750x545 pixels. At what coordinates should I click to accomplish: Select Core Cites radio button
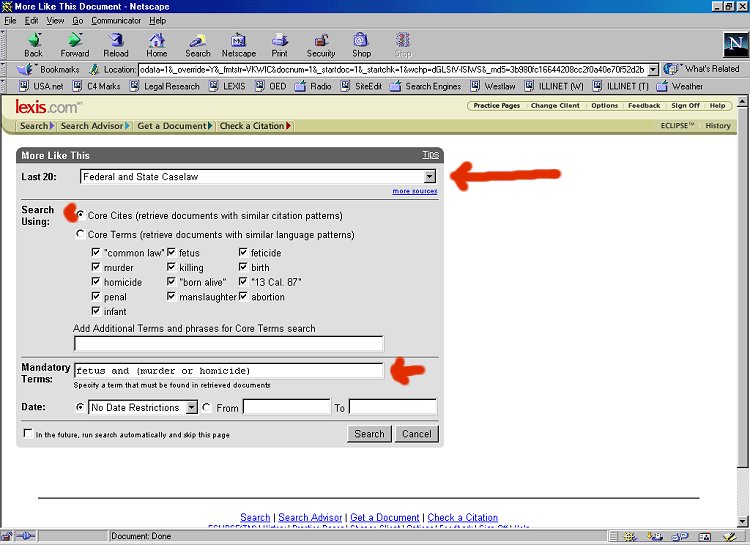[x=80, y=215]
